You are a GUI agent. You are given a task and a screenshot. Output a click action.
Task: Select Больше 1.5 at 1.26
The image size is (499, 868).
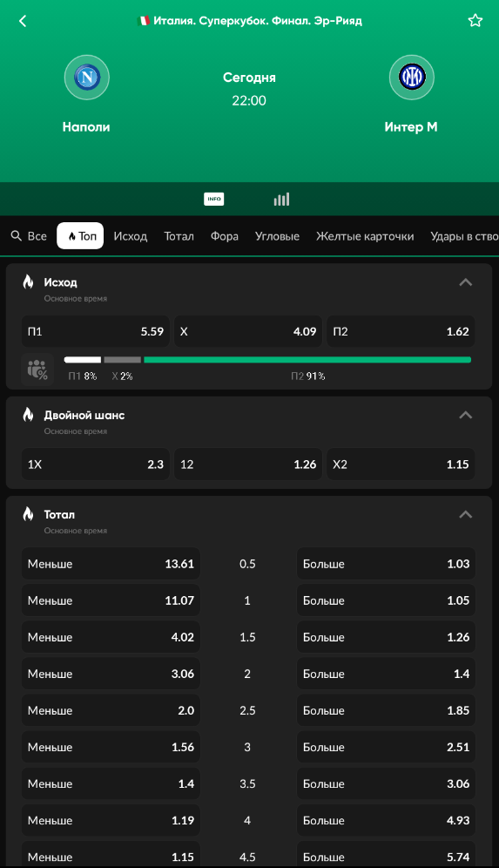(x=386, y=637)
